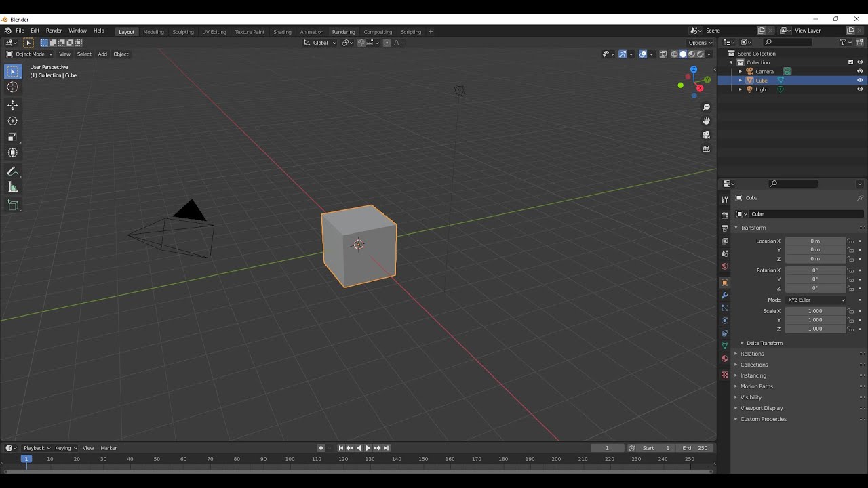Choose the Annotate pencil tool
The height and width of the screenshot is (488, 868).
tap(12, 171)
